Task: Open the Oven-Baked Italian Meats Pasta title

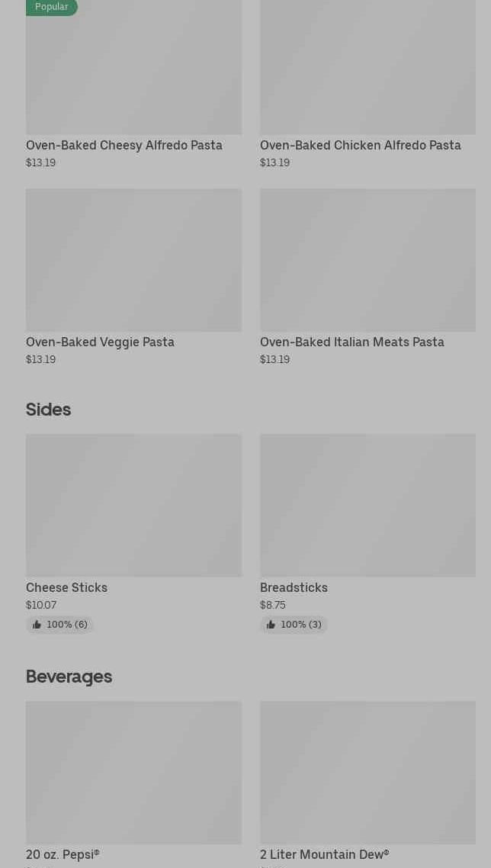Action: (351, 342)
